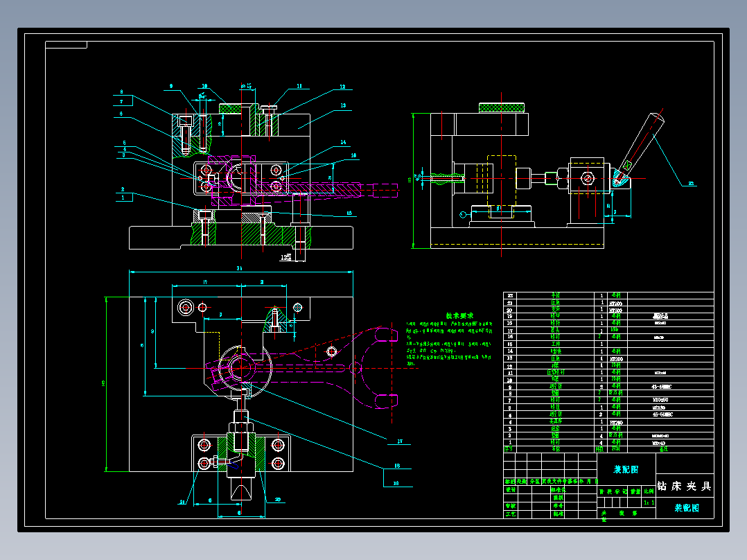747x560 pixels.
Task: Select balloon label 17 in plan view
Action: tap(400, 441)
